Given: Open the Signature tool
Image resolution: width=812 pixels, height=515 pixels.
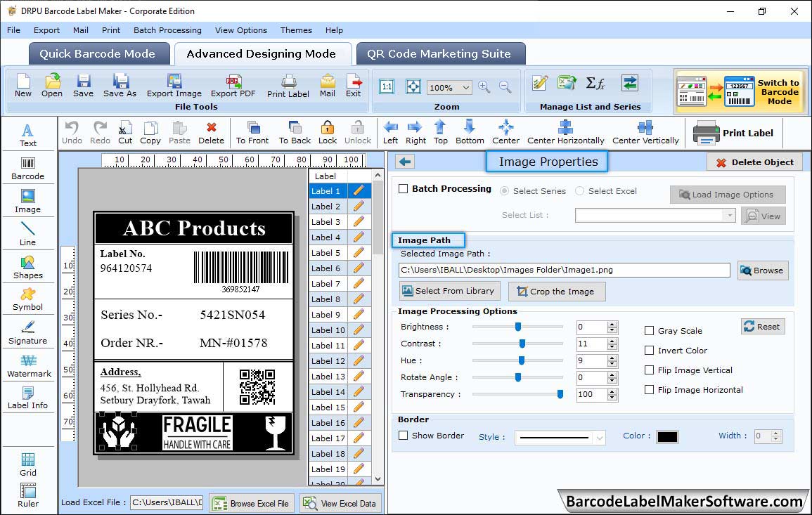Looking at the screenshot, I should pyautogui.click(x=28, y=333).
